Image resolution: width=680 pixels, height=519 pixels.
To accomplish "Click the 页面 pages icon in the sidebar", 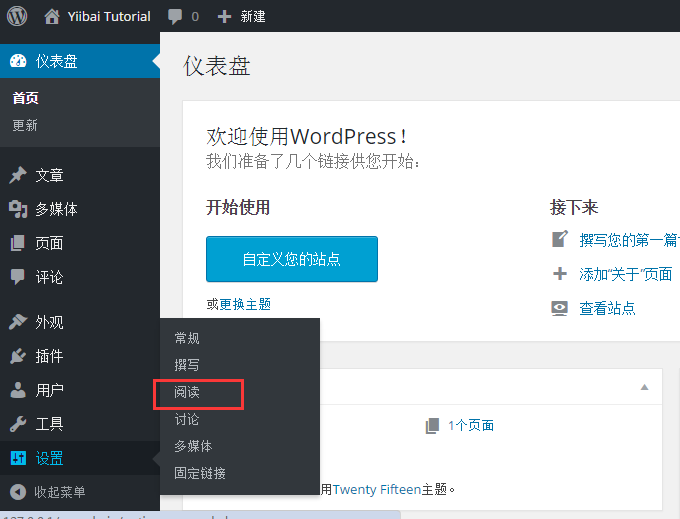I will pyautogui.click(x=18, y=243).
